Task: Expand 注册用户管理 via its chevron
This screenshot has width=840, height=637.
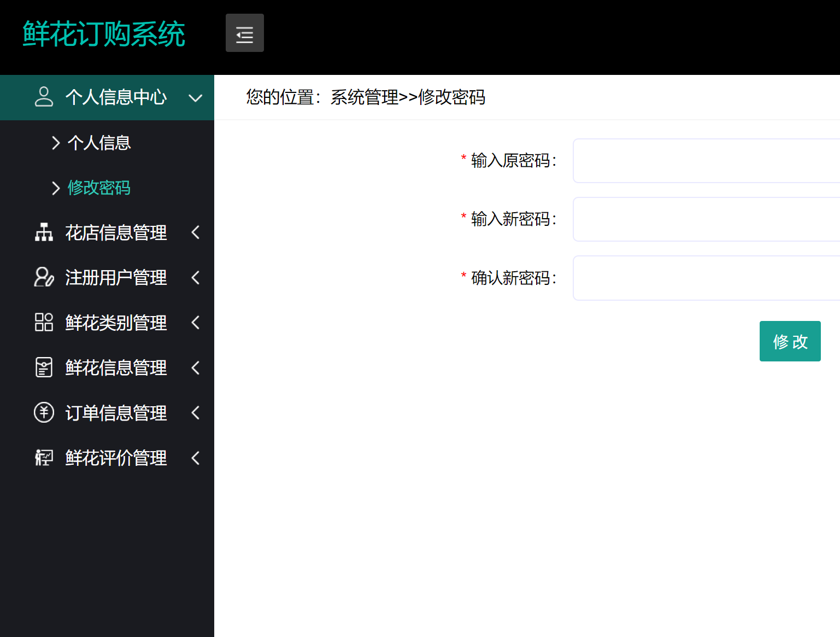Action: 195,277
